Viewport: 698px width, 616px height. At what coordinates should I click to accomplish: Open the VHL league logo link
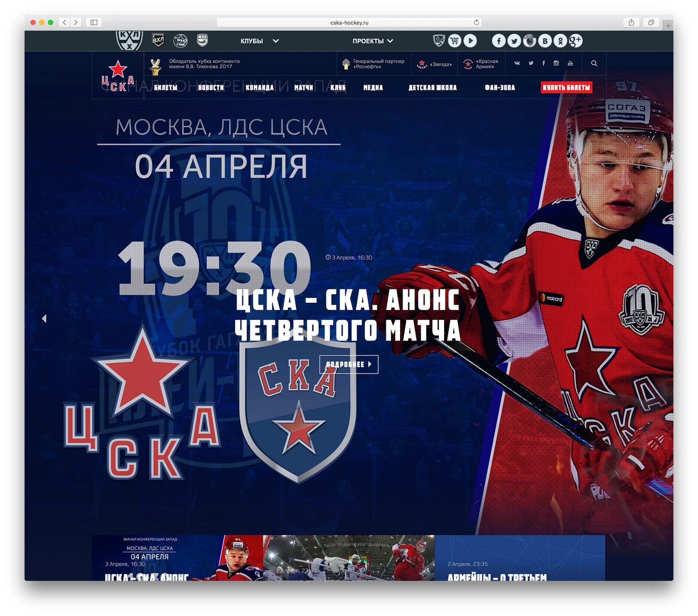[x=158, y=41]
